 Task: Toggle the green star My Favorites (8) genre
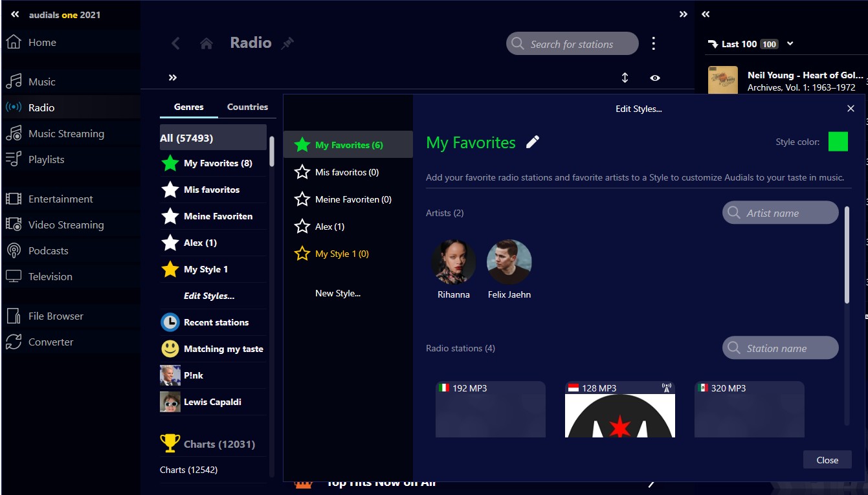click(x=170, y=163)
